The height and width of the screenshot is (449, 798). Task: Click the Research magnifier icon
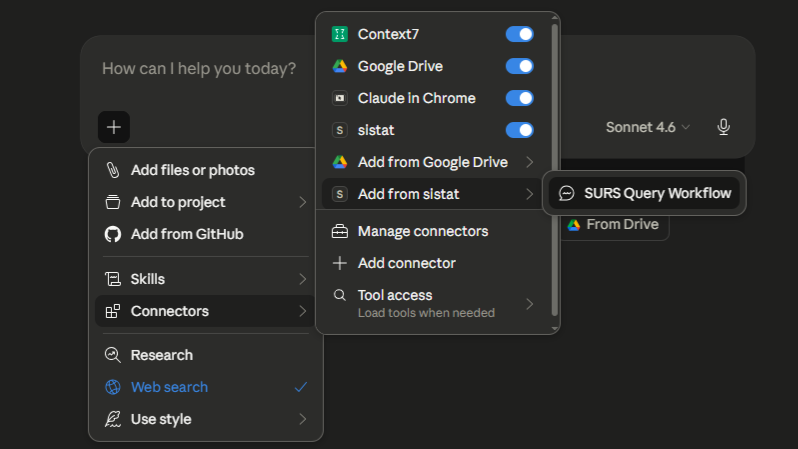[x=113, y=355]
